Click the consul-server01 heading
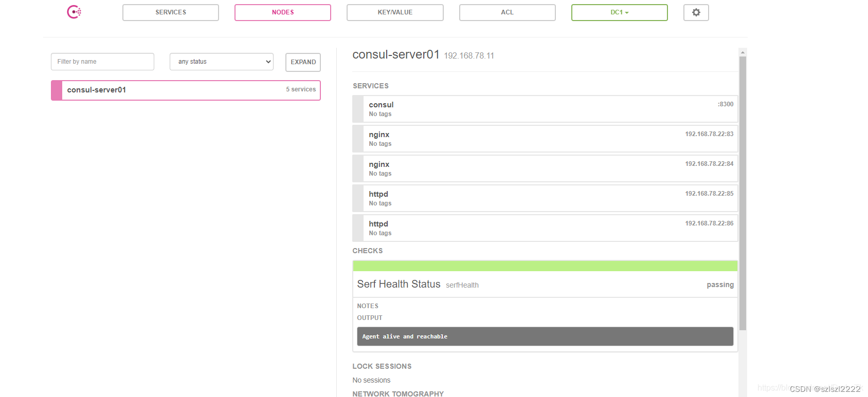Image resolution: width=868 pixels, height=397 pixels. (396, 54)
